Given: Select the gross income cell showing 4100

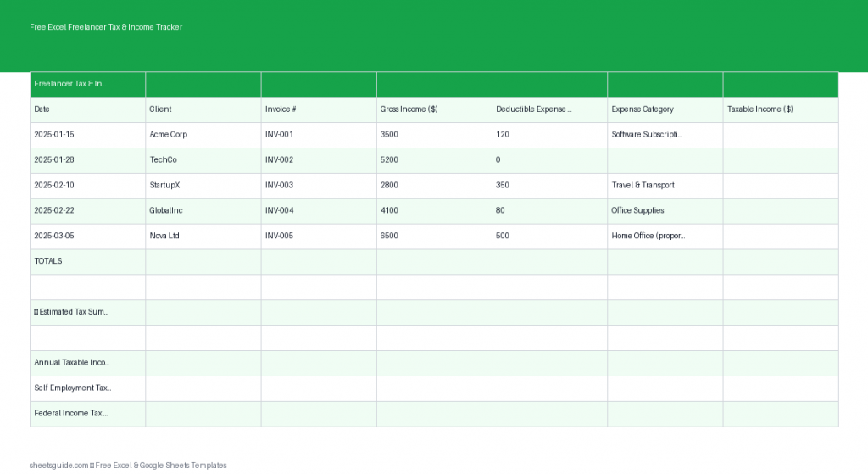Looking at the screenshot, I should (433, 210).
